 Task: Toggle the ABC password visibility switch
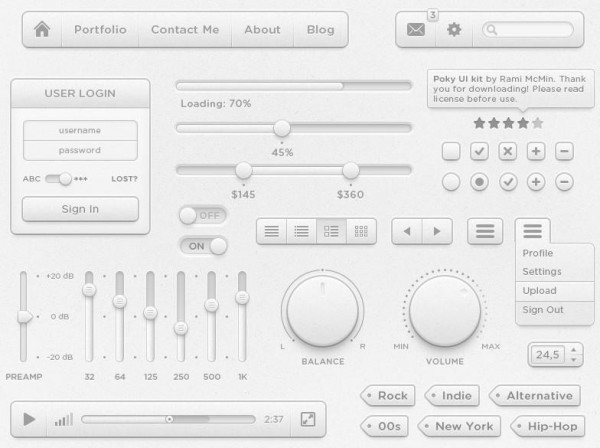click(x=59, y=179)
